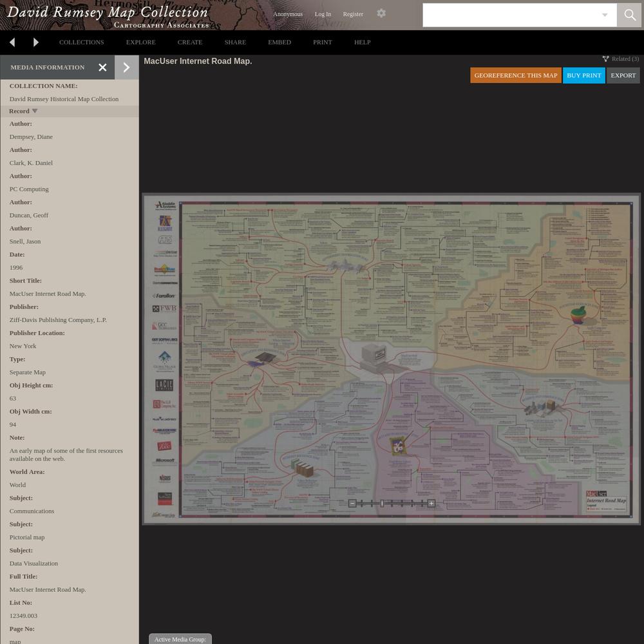Select subject Communications

coord(32,511)
